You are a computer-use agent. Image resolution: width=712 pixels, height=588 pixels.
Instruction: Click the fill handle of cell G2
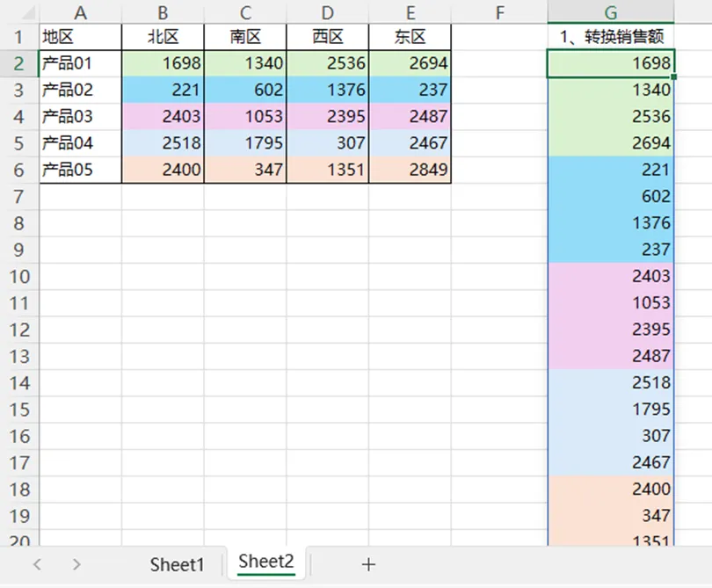click(674, 76)
